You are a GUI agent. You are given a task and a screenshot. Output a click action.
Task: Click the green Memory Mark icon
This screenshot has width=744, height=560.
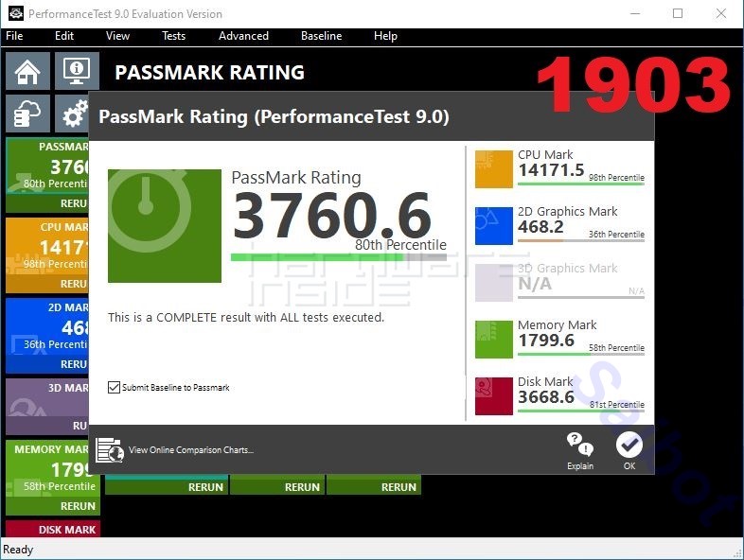[493, 340]
